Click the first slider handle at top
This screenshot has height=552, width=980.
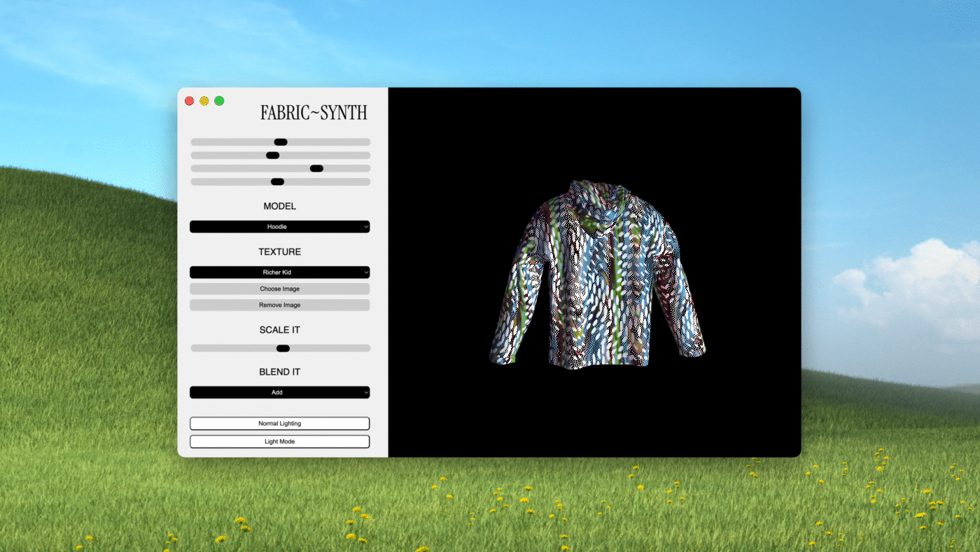click(x=281, y=142)
